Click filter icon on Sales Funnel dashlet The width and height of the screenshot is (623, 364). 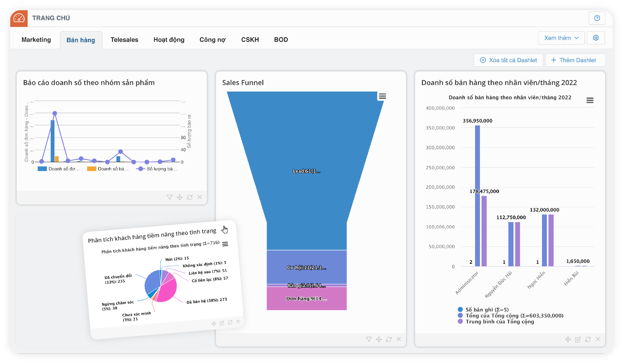369,339
